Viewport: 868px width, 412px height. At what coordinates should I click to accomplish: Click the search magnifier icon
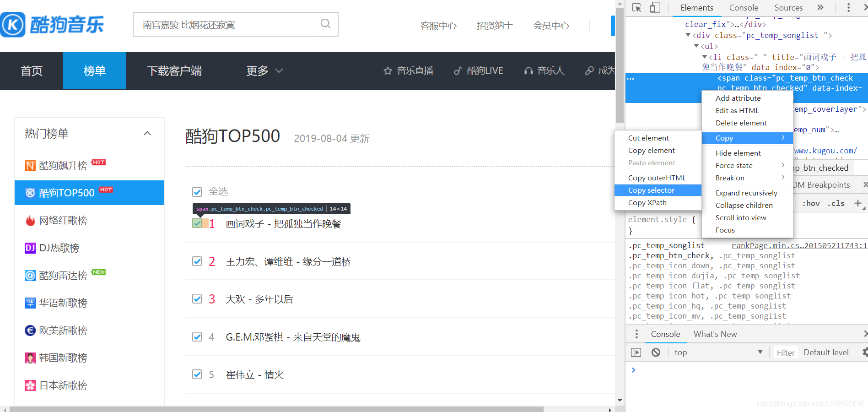coord(325,24)
